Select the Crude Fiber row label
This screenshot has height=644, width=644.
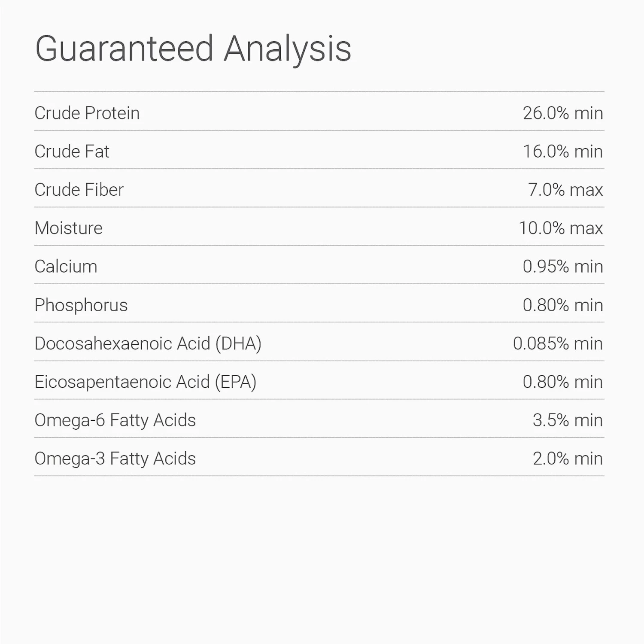79,190
